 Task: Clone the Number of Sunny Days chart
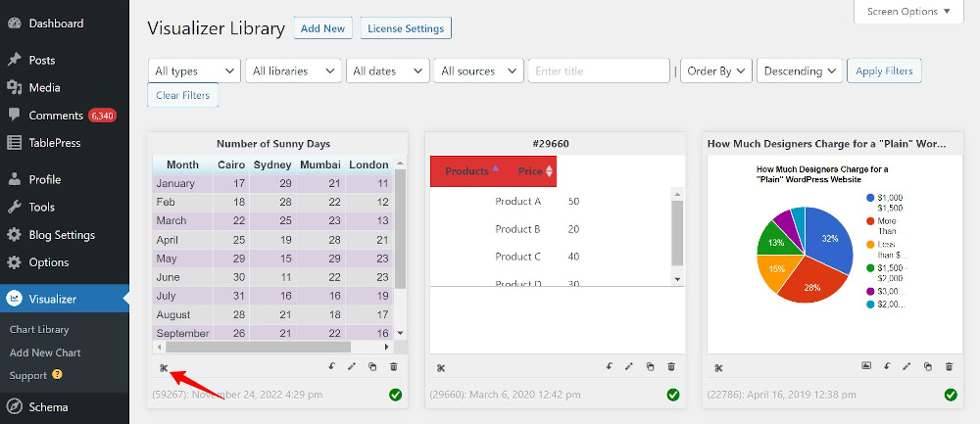(372, 367)
